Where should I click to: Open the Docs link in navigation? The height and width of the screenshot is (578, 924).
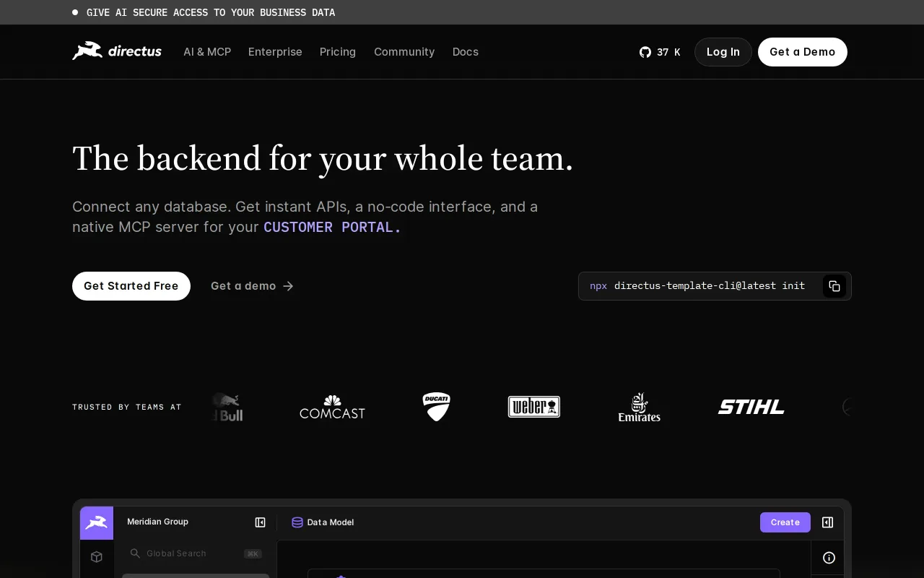click(x=466, y=52)
